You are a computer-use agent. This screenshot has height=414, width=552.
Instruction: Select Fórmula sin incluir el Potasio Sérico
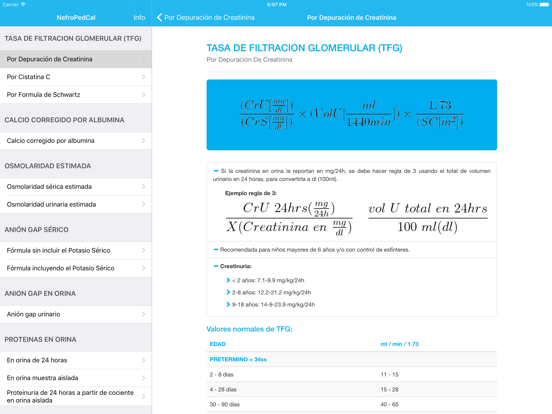point(76,250)
